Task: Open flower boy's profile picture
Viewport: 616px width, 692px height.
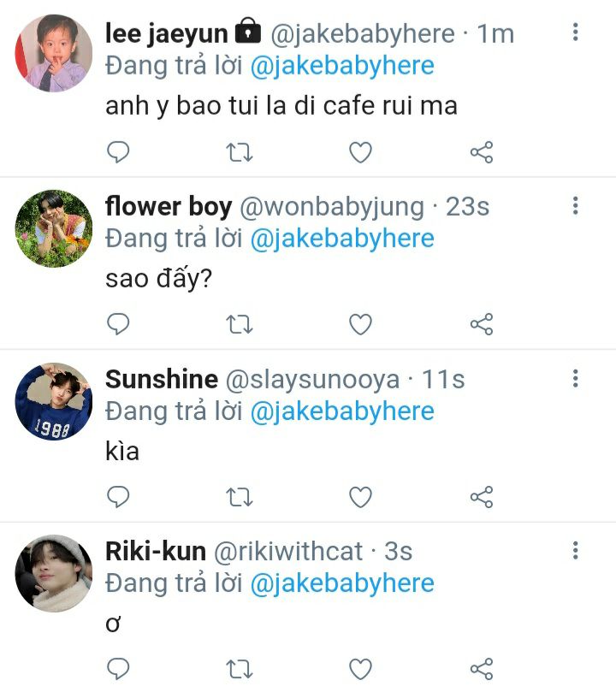Action: tap(54, 228)
